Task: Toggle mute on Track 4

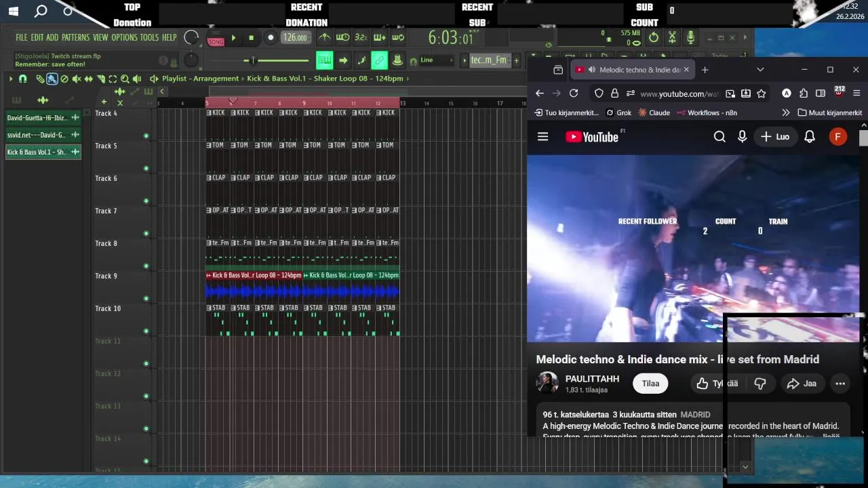Action: point(146,136)
